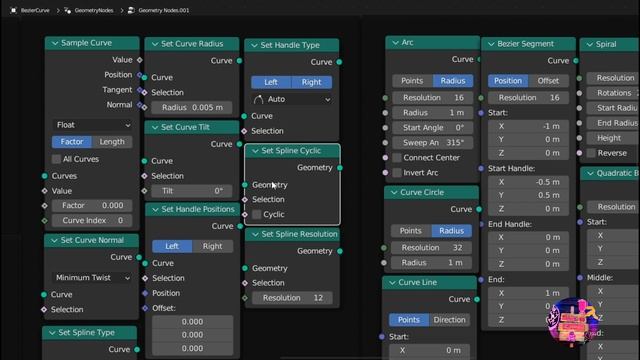Collapse the Curve Circle node
This screenshot has height=360, width=640.
pyautogui.click(x=394, y=192)
